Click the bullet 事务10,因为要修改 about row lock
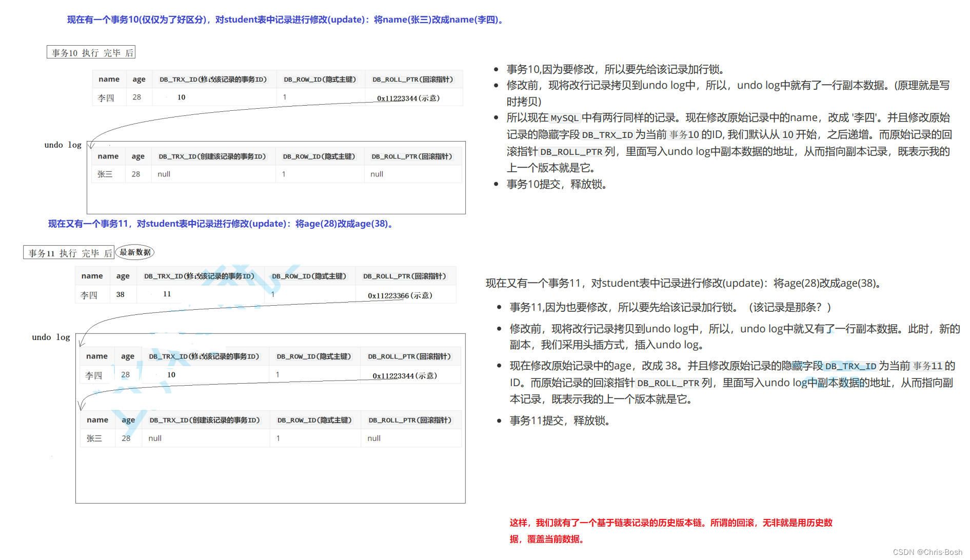The width and height of the screenshot is (970, 560). click(x=616, y=69)
